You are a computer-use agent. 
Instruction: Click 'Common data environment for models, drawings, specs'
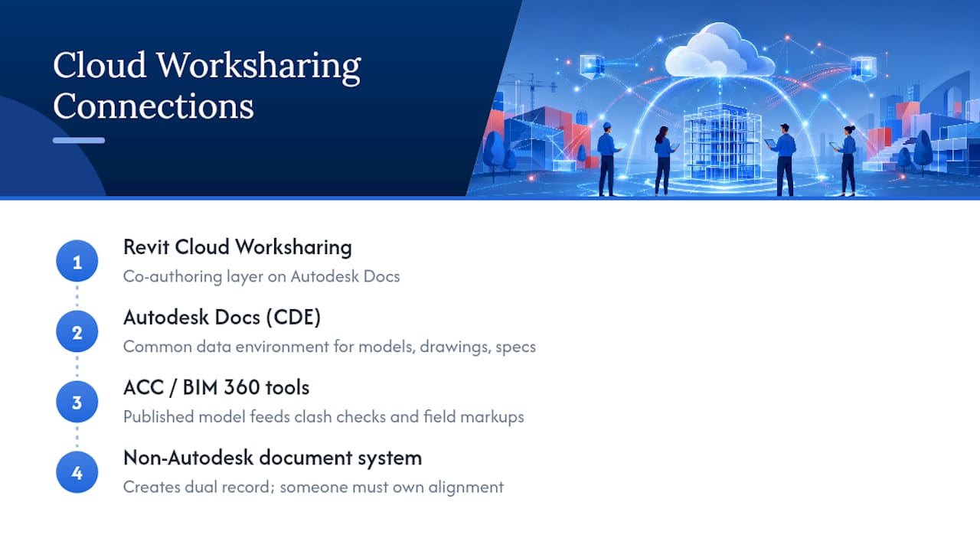point(329,347)
